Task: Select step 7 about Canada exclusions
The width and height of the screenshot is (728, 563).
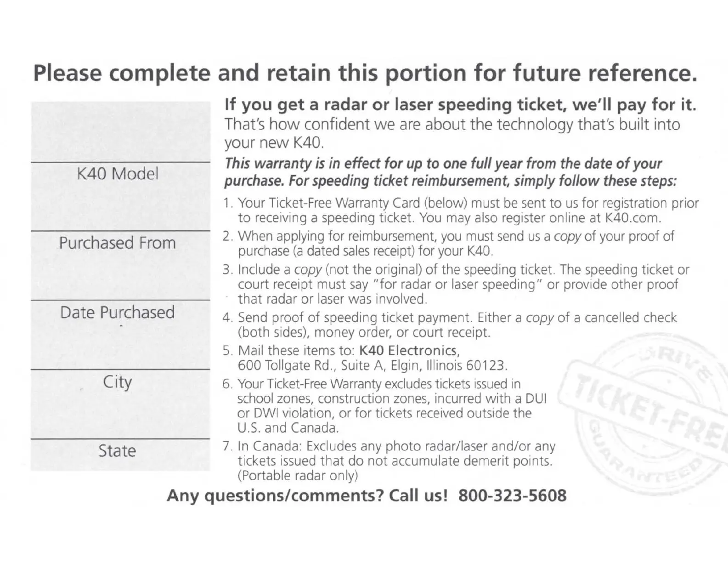Action: coord(395,461)
